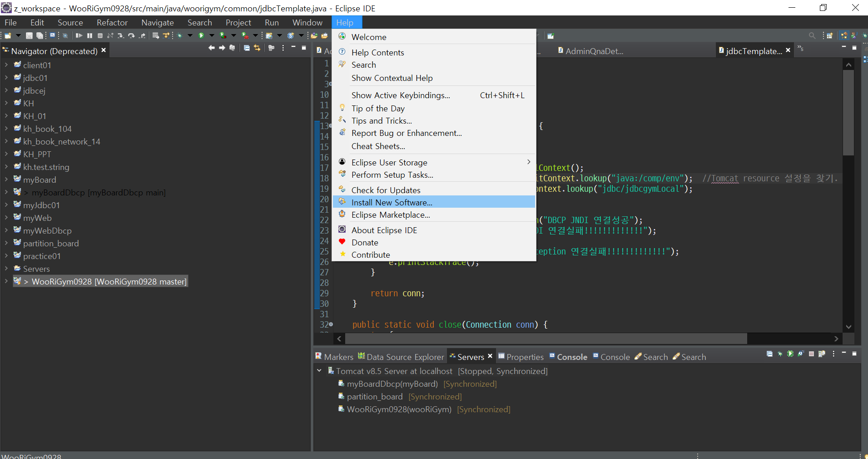Click the Save icon in the toolbar
Screen dimensions: 868x459
29,35
